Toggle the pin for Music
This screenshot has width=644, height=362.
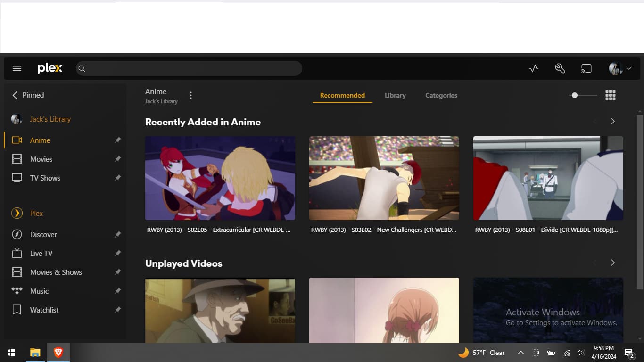coord(117,291)
